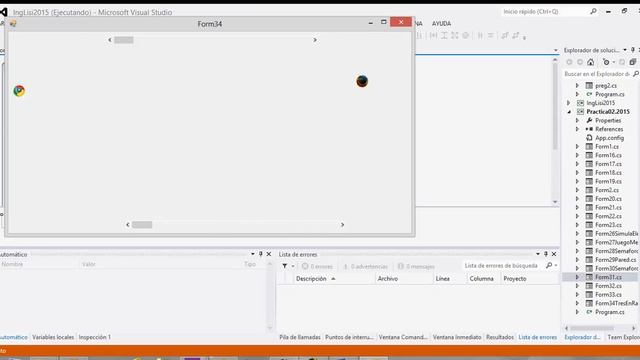Click the Solution Explorer search field

597,74
